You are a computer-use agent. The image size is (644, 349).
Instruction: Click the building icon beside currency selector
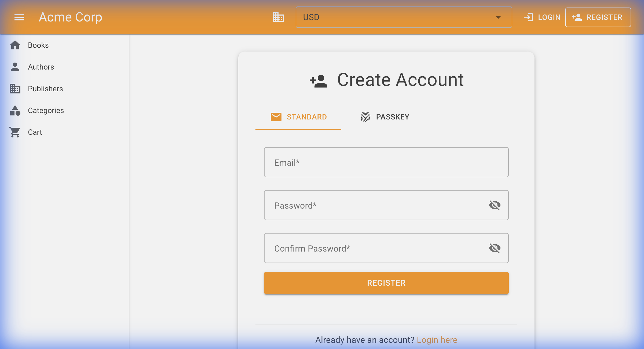click(x=278, y=17)
